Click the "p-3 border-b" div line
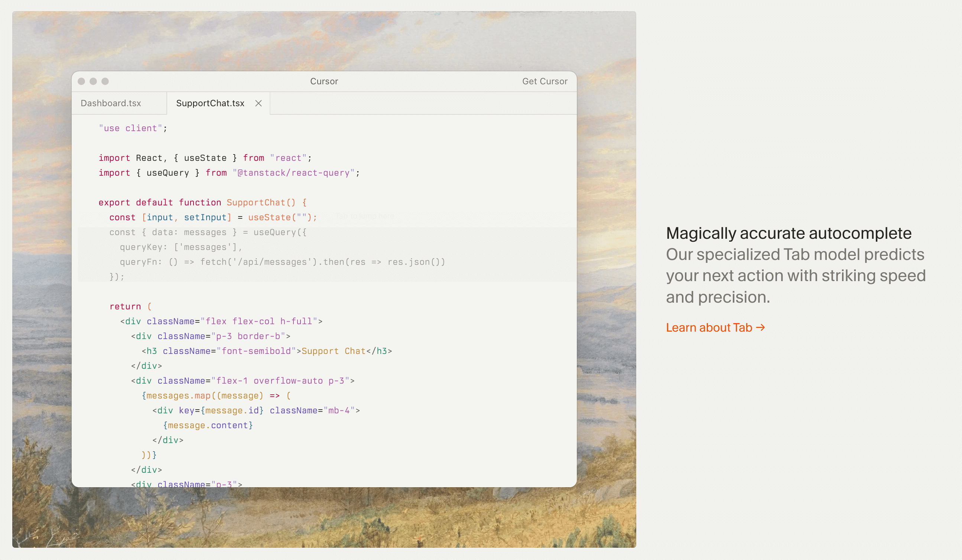The height and width of the screenshot is (560, 962). (211, 336)
